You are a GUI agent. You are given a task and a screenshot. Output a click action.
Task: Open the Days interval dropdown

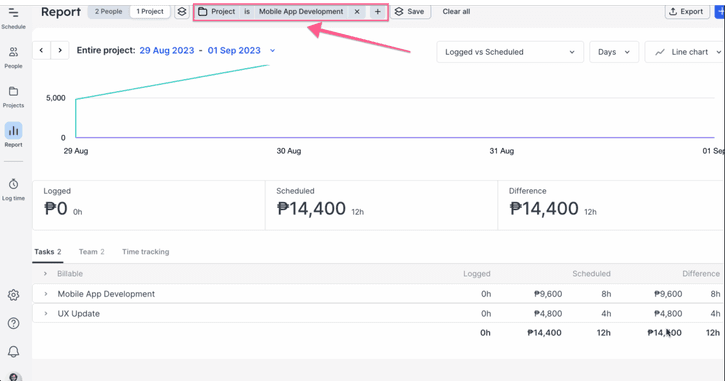point(614,52)
